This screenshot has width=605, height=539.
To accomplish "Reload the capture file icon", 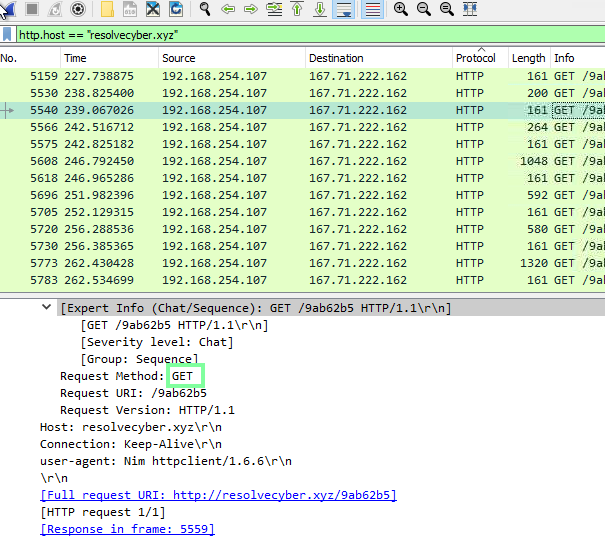I will pyautogui.click(x=176, y=10).
